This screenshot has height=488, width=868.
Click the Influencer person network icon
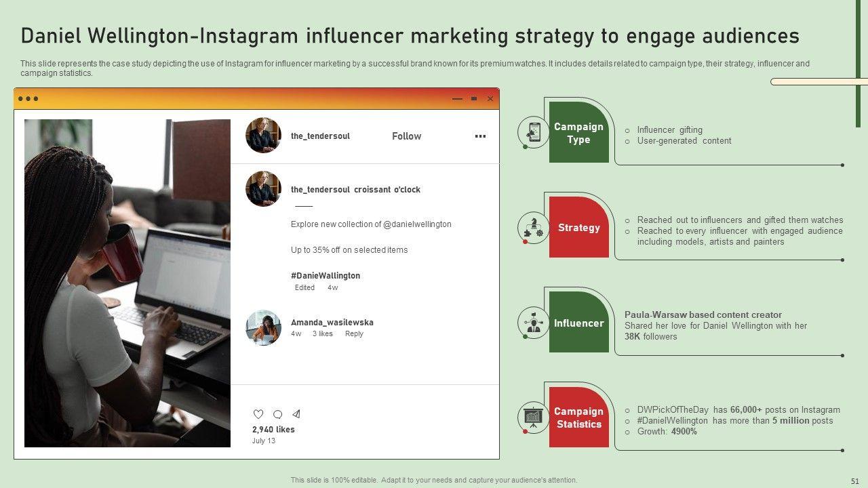[x=534, y=323]
